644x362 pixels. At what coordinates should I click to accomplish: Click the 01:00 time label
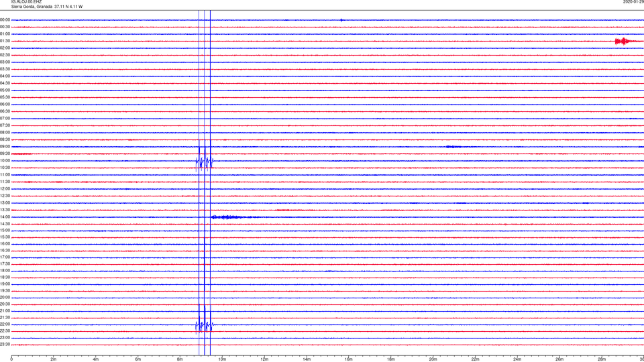(x=5, y=34)
